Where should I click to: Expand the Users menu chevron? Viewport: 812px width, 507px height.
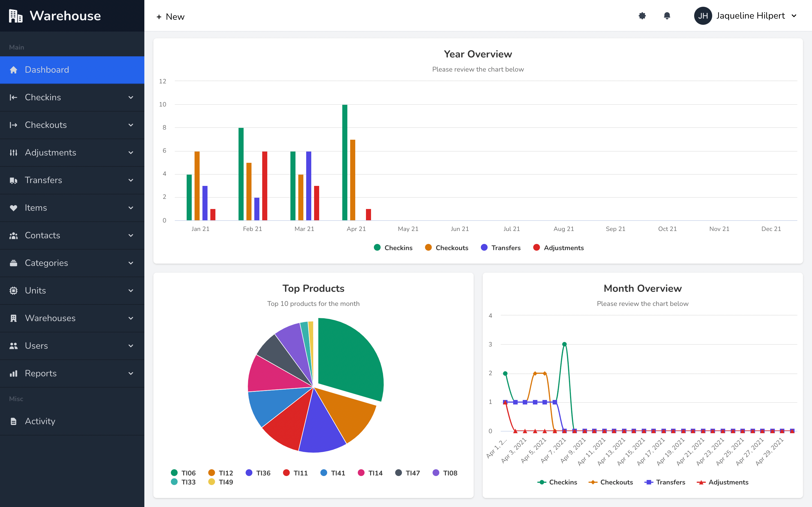(x=131, y=346)
